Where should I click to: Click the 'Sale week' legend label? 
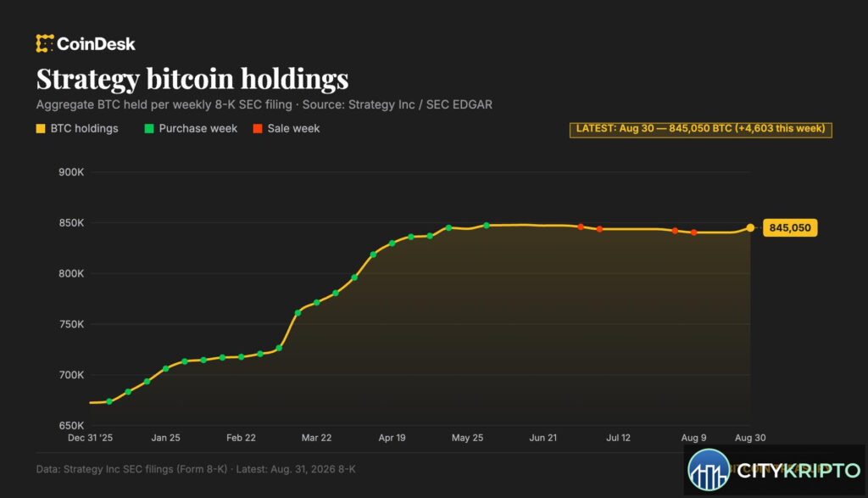pos(293,128)
